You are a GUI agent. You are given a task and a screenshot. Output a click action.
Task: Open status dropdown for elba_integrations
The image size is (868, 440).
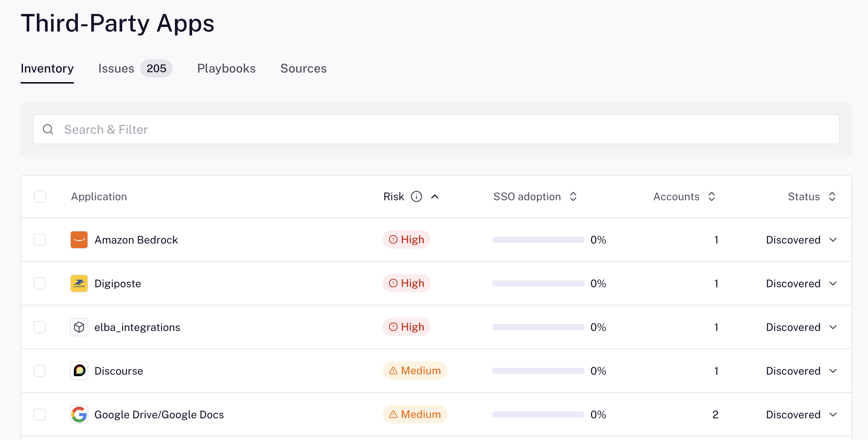click(801, 327)
